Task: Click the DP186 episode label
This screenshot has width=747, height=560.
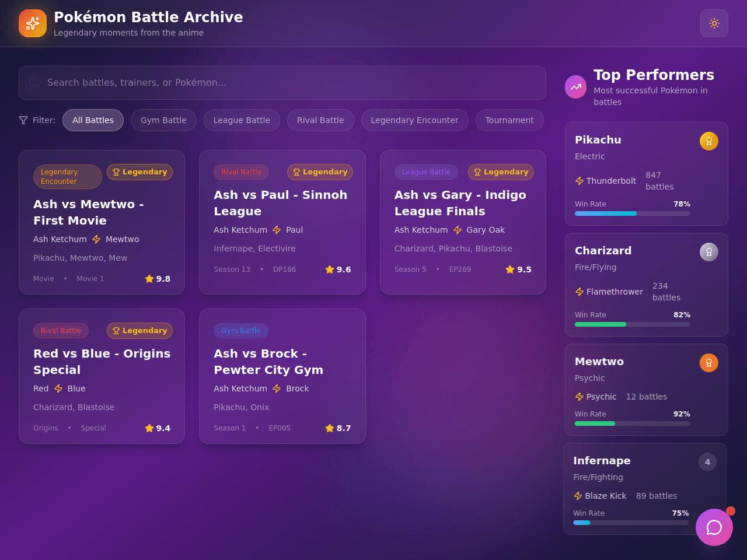Action: pyautogui.click(x=284, y=269)
